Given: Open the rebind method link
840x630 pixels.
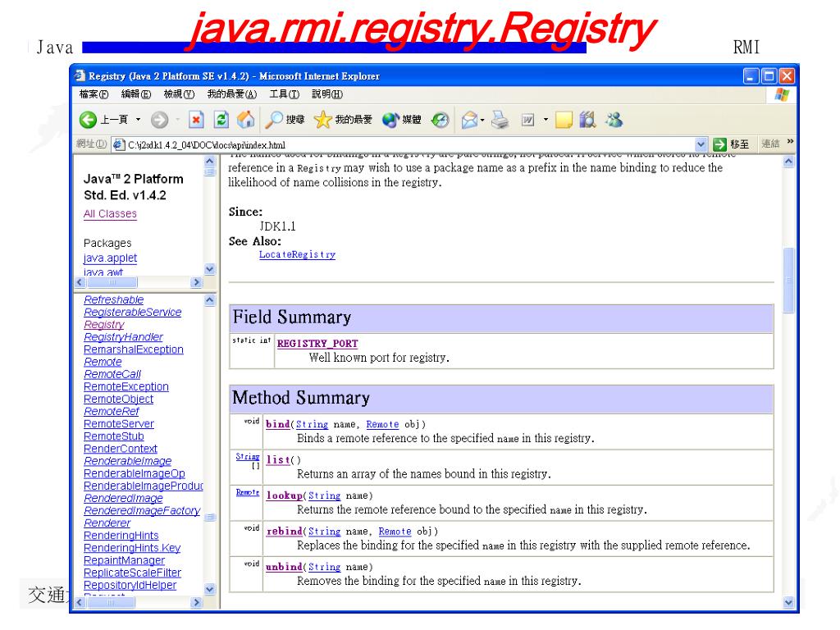Looking at the screenshot, I should click(285, 531).
